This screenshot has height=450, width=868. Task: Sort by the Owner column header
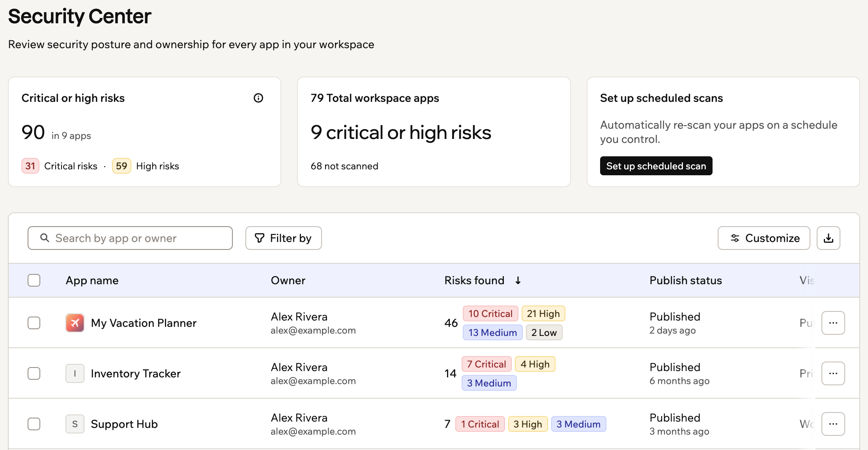pos(288,280)
